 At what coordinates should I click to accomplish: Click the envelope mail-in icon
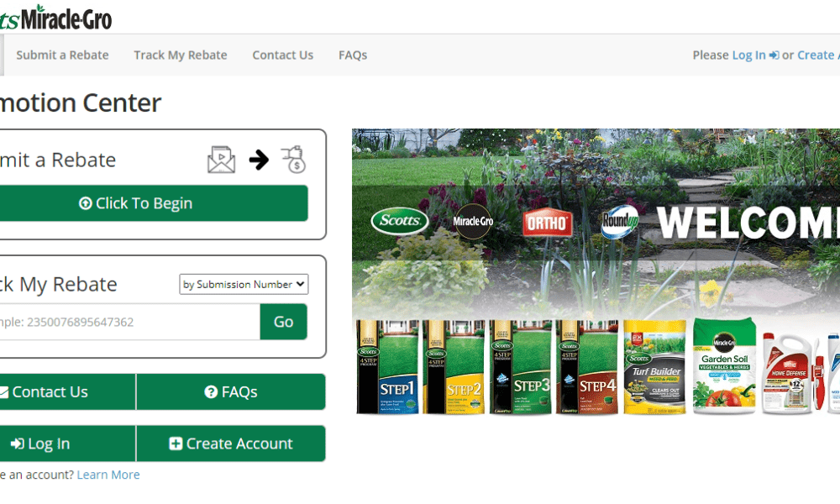coord(221,160)
